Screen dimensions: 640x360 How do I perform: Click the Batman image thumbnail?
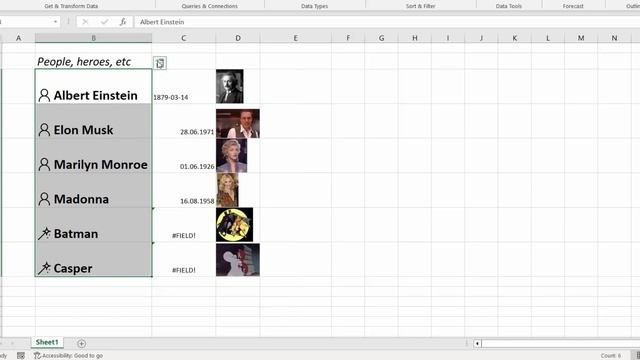(x=235, y=225)
